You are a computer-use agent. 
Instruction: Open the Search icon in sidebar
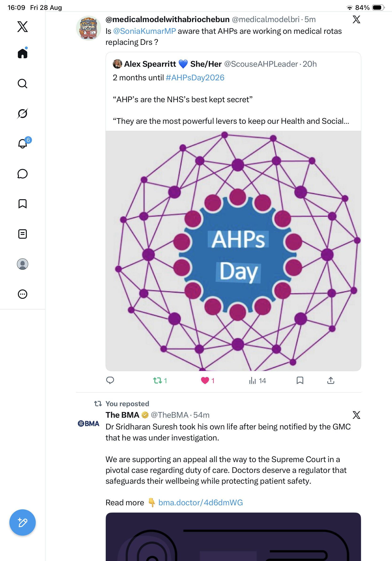pyautogui.click(x=23, y=84)
